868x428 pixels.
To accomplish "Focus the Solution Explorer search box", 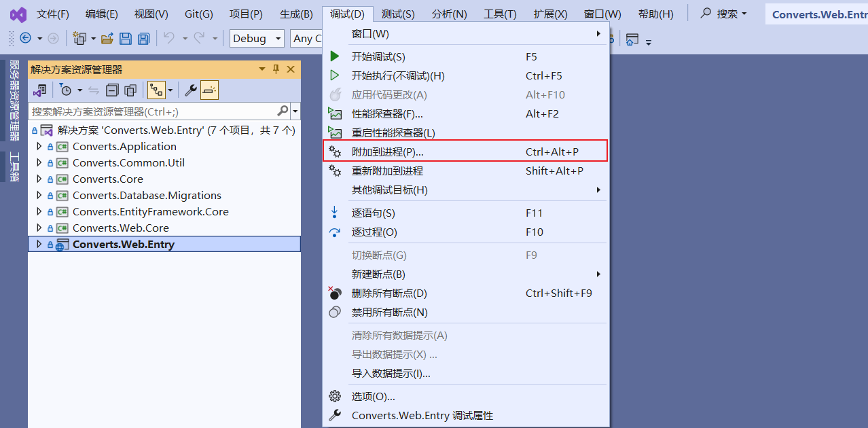I will 153,111.
